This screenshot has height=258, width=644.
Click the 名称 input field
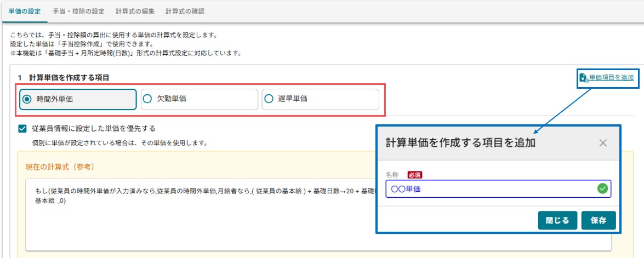tap(498, 189)
